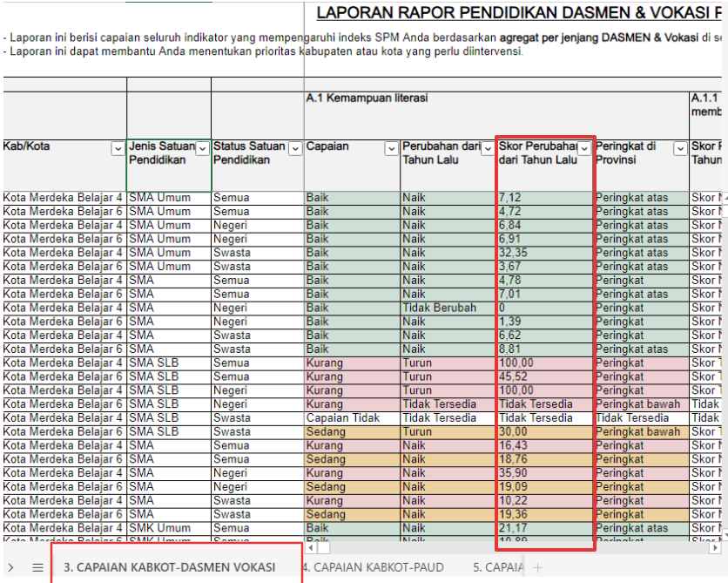This screenshot has width=728, height=583.
Task: Select the cell with score 1,39
Action: point(545,322)
